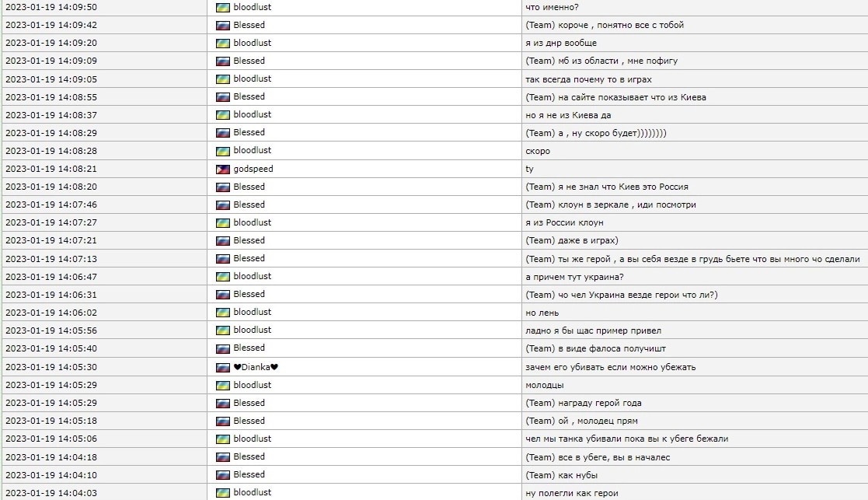This screenshot has width=868, height=500.
Task: Click the "что именно?" message text
Action: click(x=552, y=7)
